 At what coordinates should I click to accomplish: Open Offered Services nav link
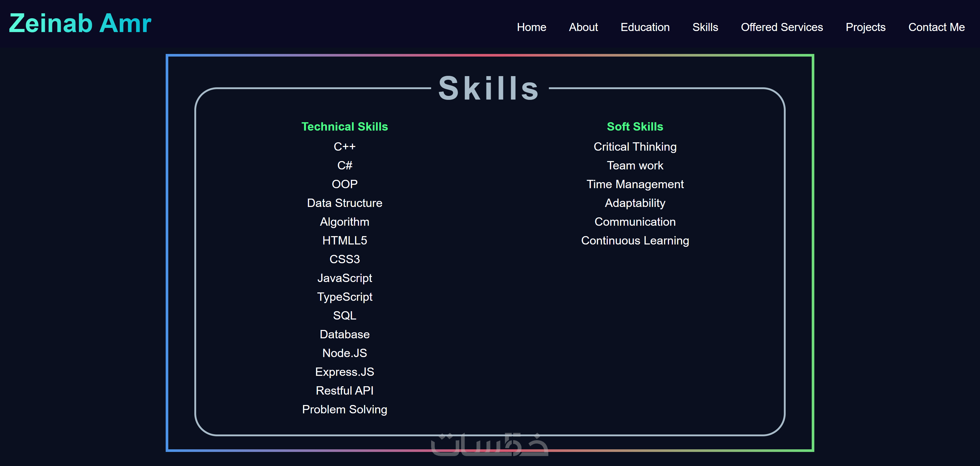pyautogui.click(x=781, y=27)
